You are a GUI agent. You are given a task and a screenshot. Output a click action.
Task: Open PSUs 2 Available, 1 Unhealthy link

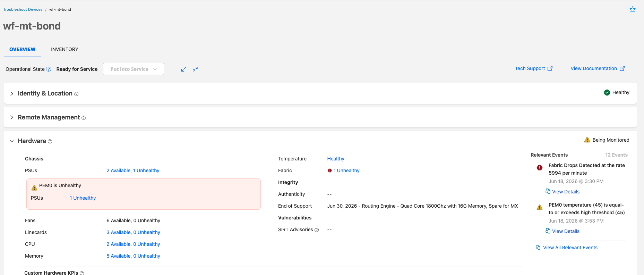[x=133, y=170]
